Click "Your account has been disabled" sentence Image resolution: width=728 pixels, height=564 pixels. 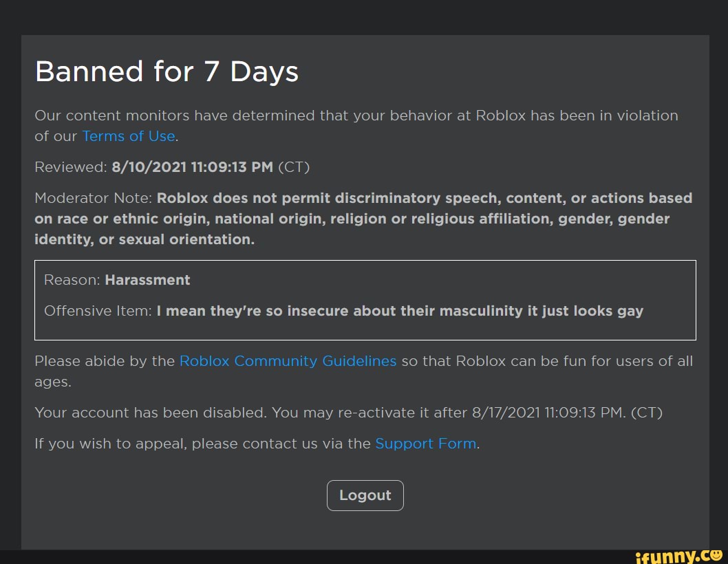[x=150, y=413]
